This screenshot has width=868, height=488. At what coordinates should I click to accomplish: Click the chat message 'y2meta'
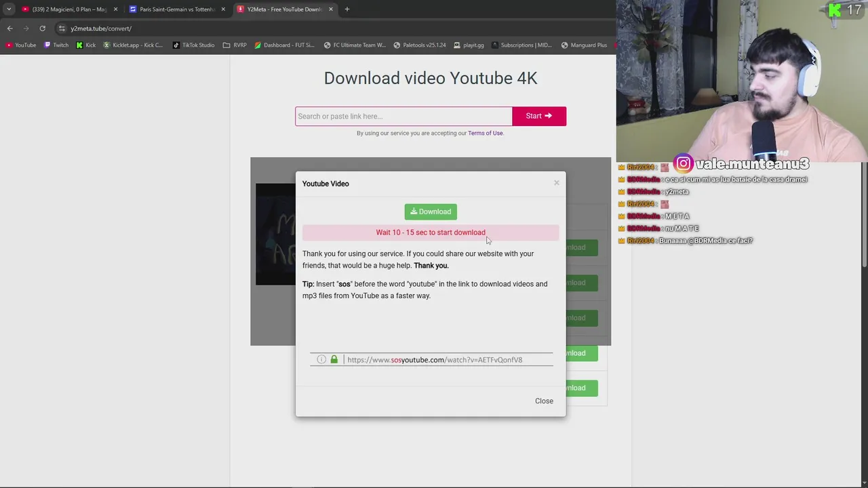(x=675, y=192)
